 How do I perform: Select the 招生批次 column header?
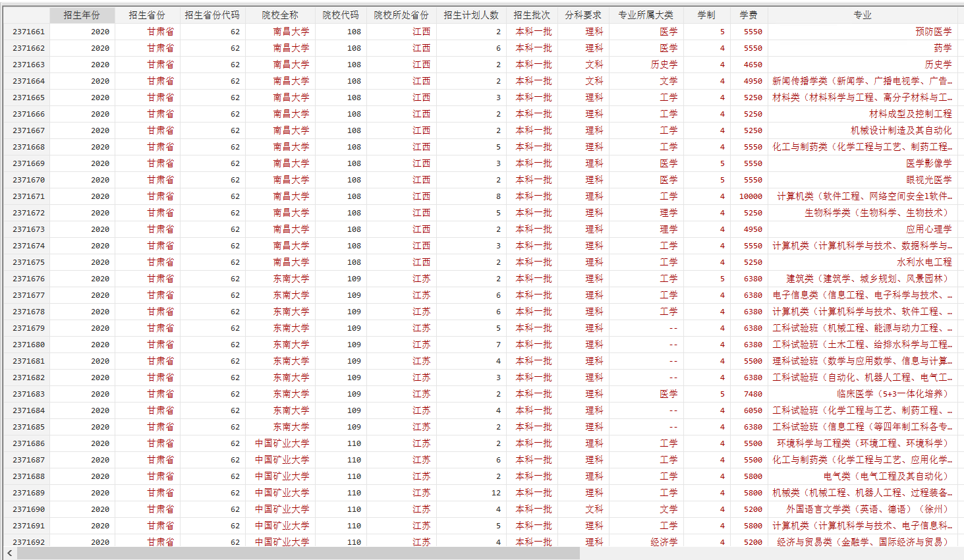532,15
